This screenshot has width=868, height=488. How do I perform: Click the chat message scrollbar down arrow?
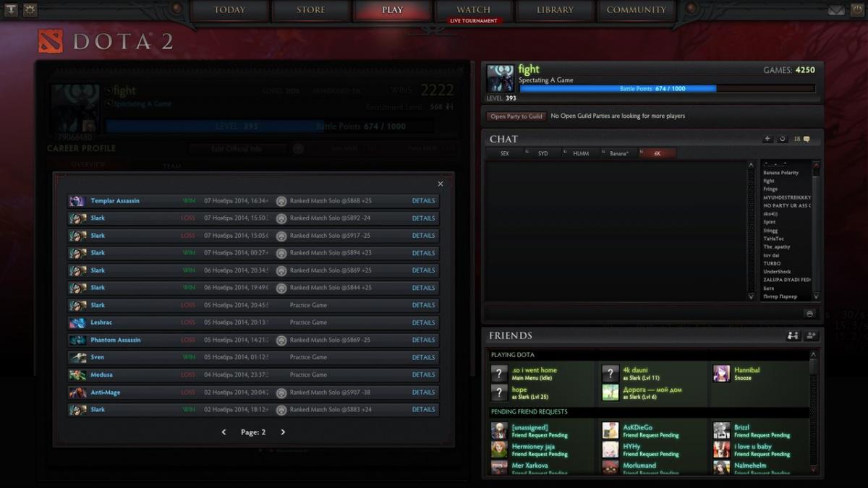point(751,296)
